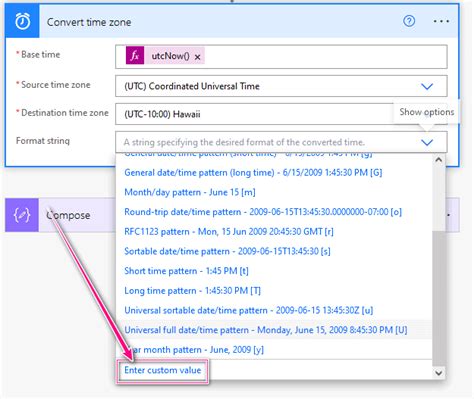Click the Convert time zone header title
The image size is (474, 399).
pyautogui.click(x=89, y=22)
